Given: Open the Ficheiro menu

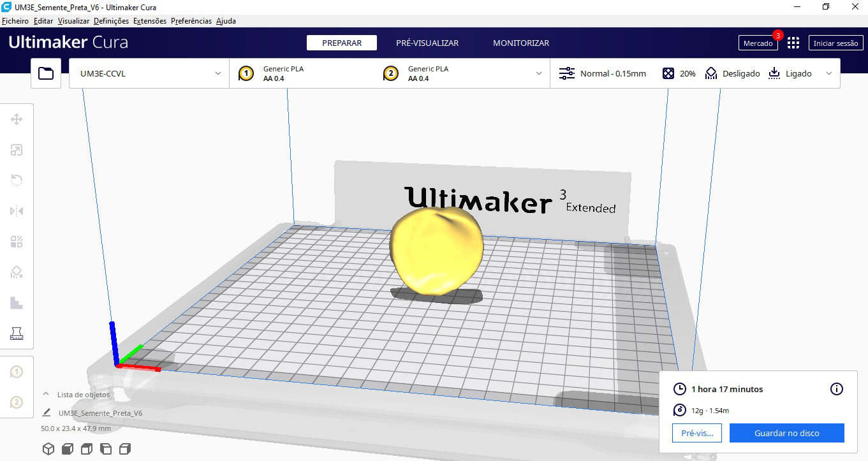Looking at the screenshot, I should pos(15,21).
